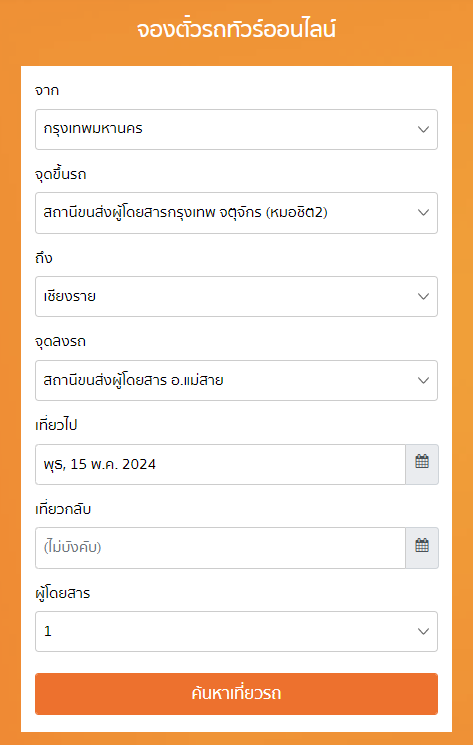The image size is (473, 745).
Task: Click the เที่ยวไป date field showing 15 พ.ค. 2024
Action: click(220, 464)
